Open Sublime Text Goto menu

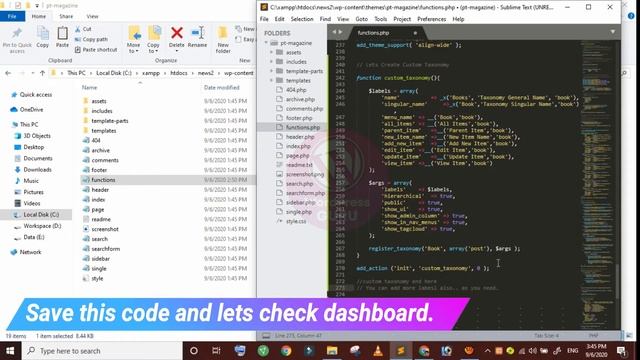click(x=362, y=19)
